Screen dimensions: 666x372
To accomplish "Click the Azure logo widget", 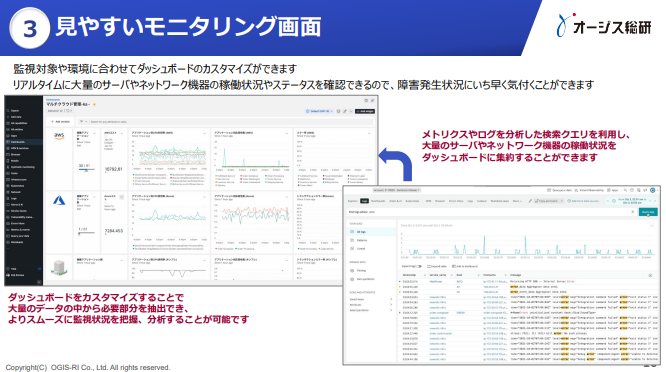I will click(59, 200).
